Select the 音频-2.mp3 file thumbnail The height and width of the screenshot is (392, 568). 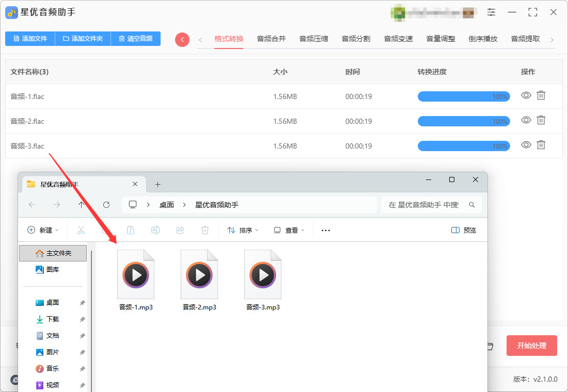[x=199, y=274]
